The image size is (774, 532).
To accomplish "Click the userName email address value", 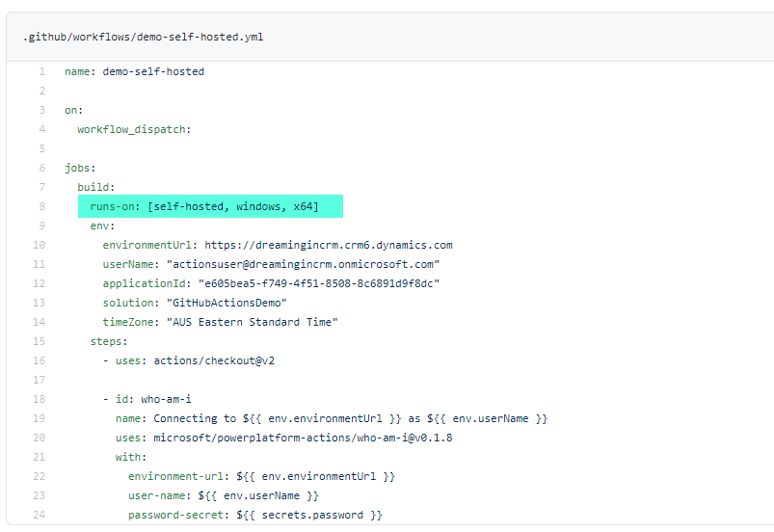I will point(303,264).
